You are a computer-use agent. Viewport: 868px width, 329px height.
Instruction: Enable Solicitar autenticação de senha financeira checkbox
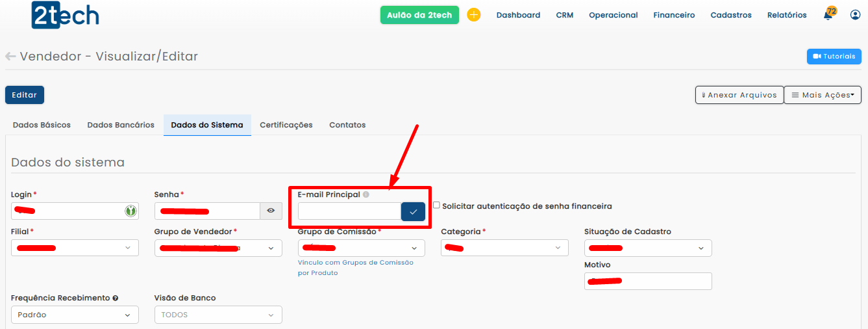[436, 205]
